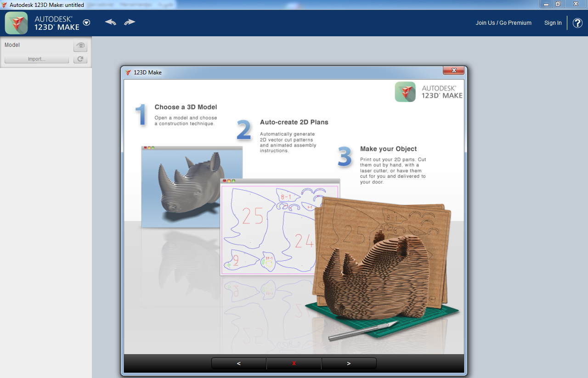
Task: Close the 123D Make welcome dialog
Action: coord(454,70)
